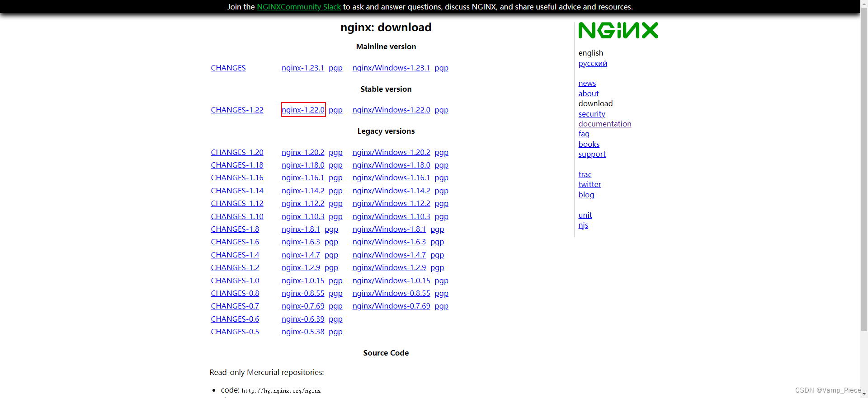Viewport: 868px width, 398px height.
Task: Download nginx/Windows-1.22.0 stable build
Action: tap(392, 110)
